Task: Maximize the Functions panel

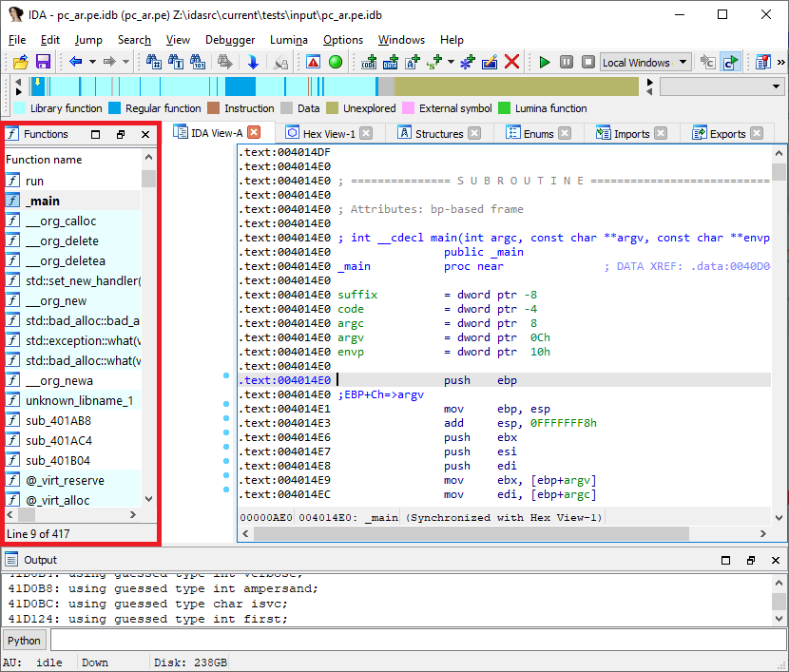Action: coord(95,134)
